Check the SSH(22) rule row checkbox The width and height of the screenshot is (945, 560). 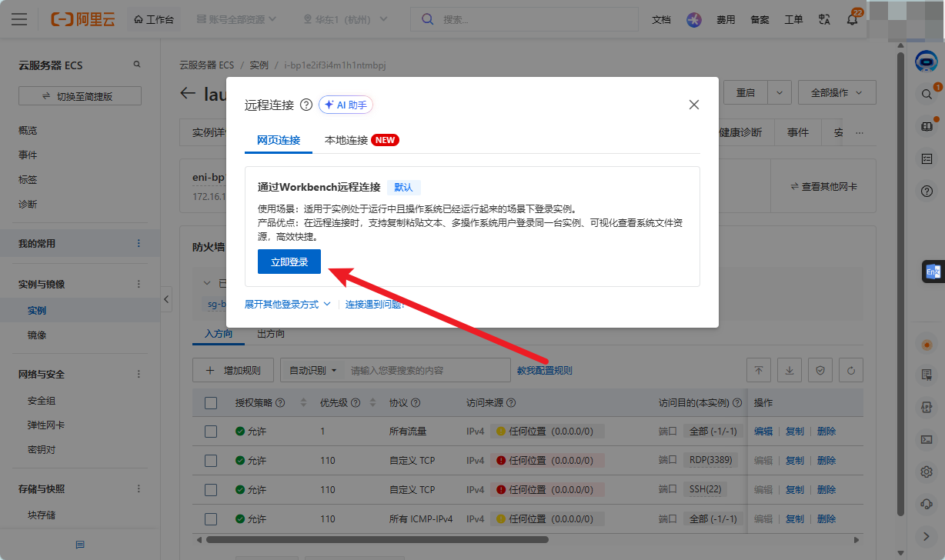[211, 490]
